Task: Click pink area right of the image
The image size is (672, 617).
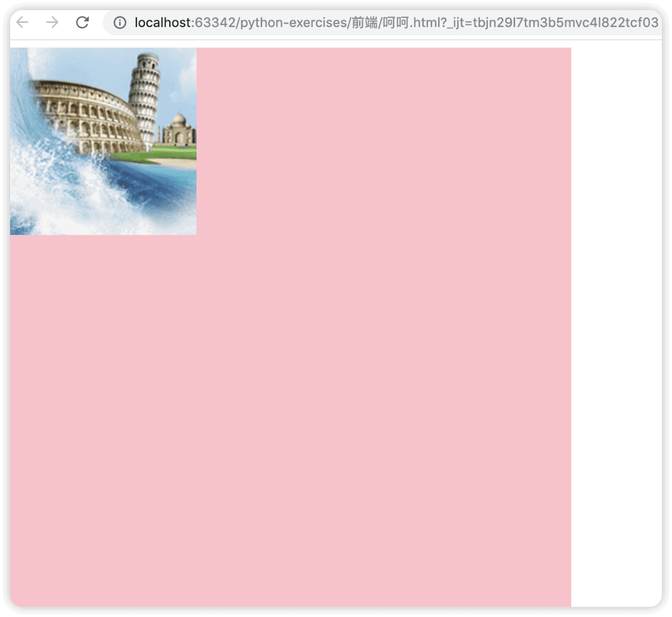Action: click(382, 142)
